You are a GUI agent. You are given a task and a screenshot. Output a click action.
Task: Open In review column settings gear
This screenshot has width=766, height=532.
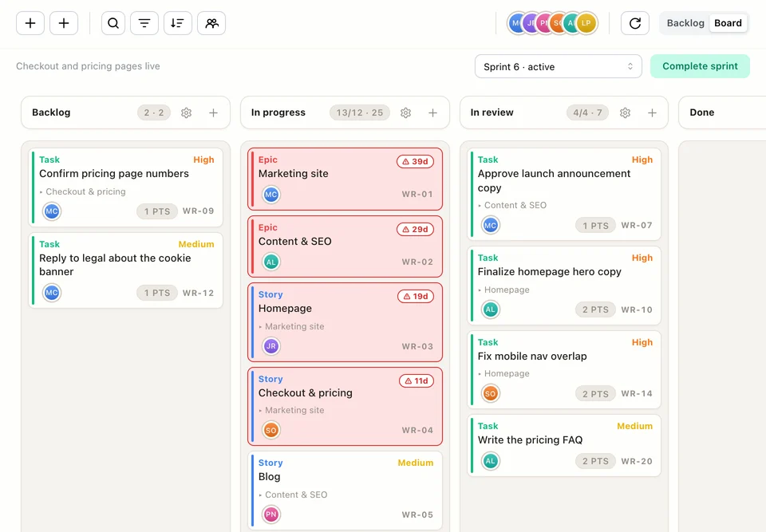coord(625,112)
